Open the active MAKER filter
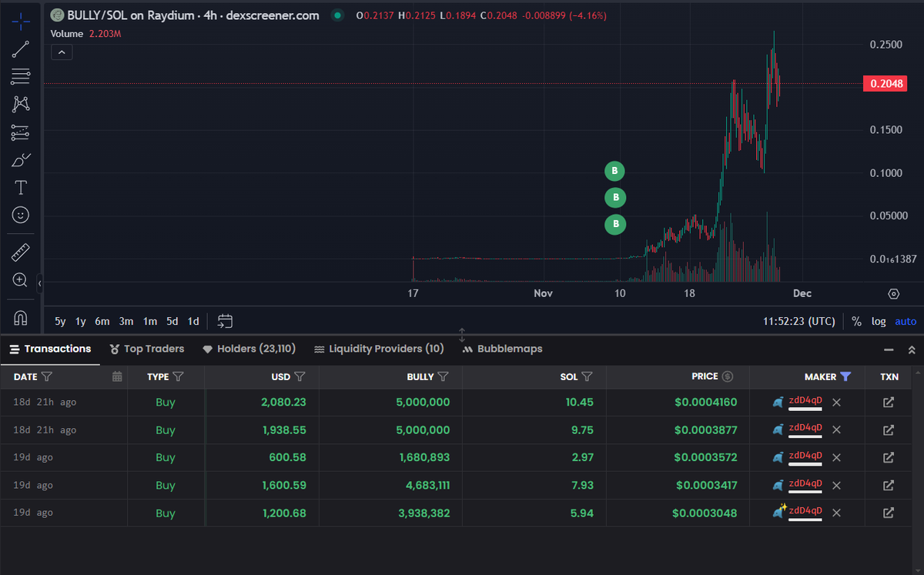The height and width of the screenshot is (575, 924). click(x=845, y=376)
